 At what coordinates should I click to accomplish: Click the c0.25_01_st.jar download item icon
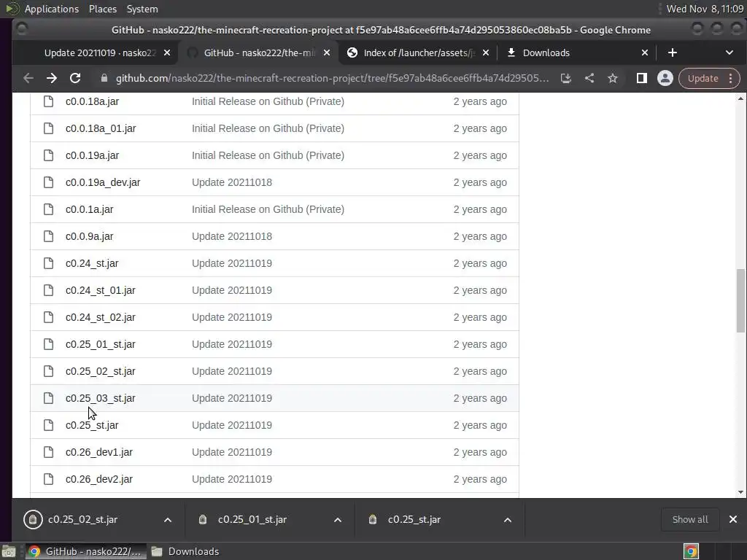click(203, 519)
